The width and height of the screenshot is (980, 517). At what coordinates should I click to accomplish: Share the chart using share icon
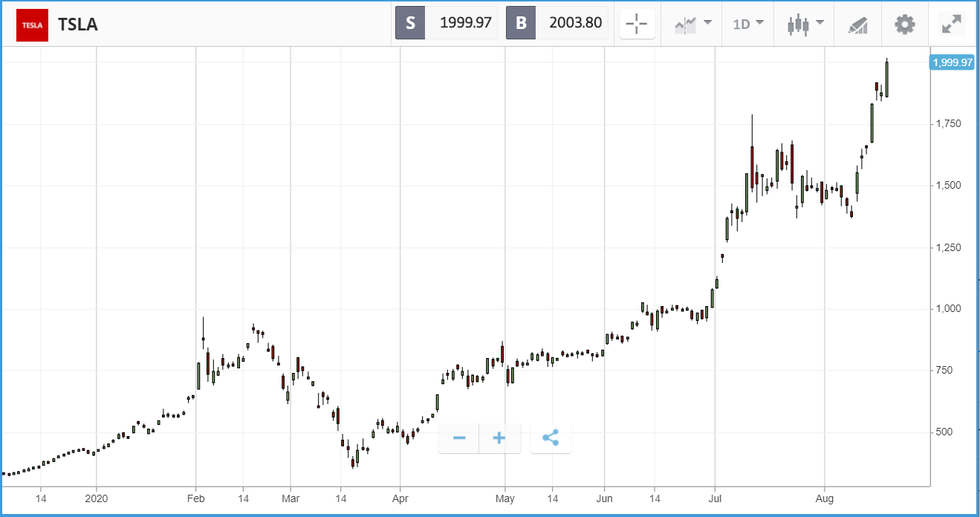pos(551,438)
